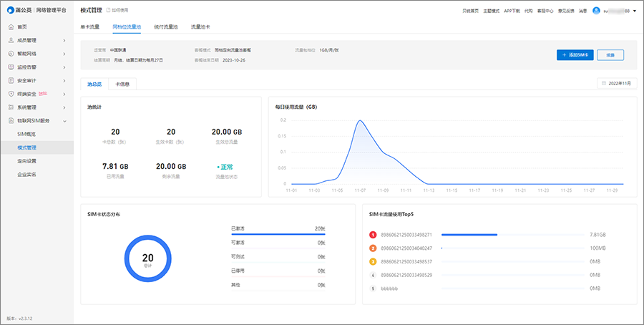Click the 意见反馈 link
The width and height of the screenshot is (644, 325).
point(566,11)
